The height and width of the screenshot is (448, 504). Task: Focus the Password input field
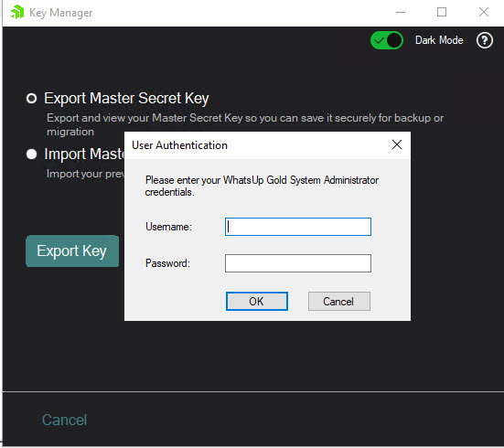[x=298, y=263]
